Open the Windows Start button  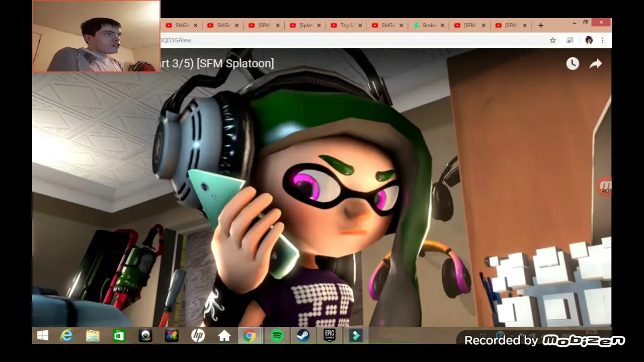click(43, 335)
